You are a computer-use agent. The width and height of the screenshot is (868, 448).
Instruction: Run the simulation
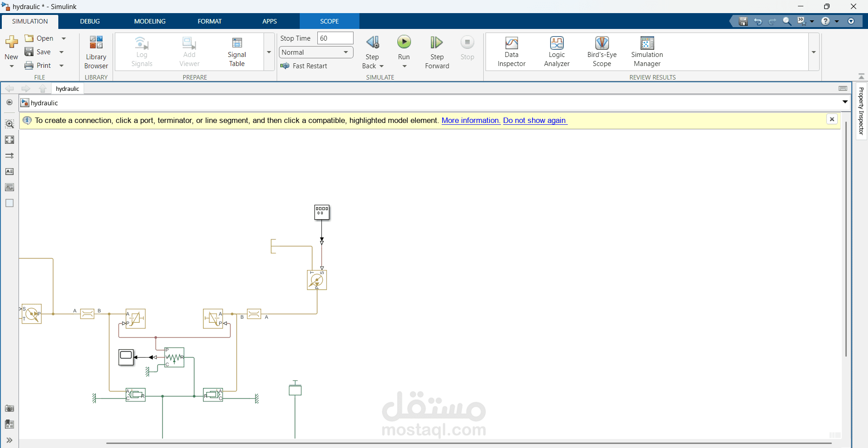[x=404, y=42]
